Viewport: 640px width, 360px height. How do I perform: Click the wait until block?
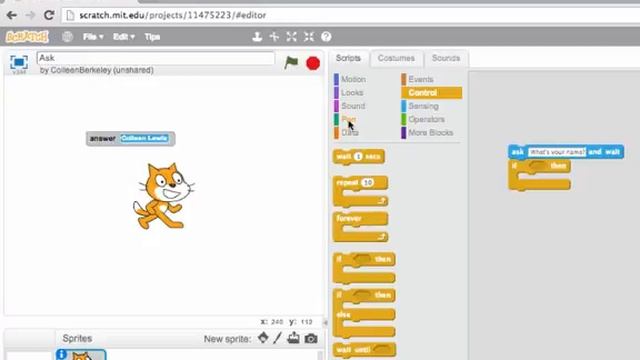[x=364, y=349]
